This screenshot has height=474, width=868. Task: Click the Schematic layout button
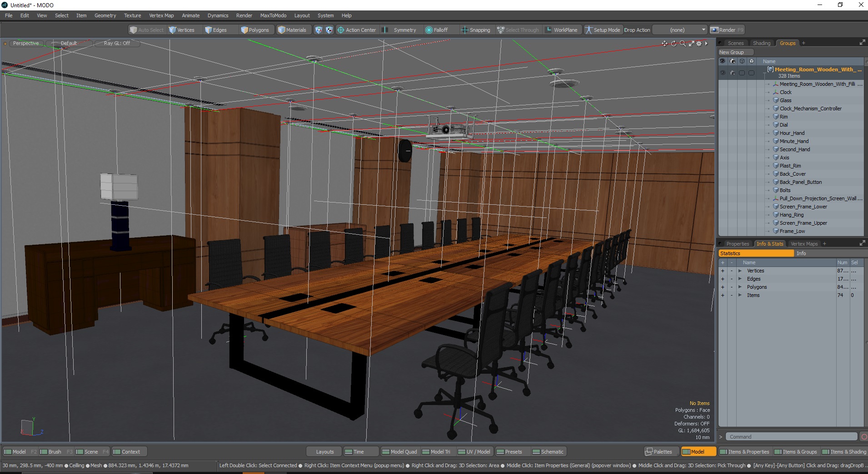548,452
